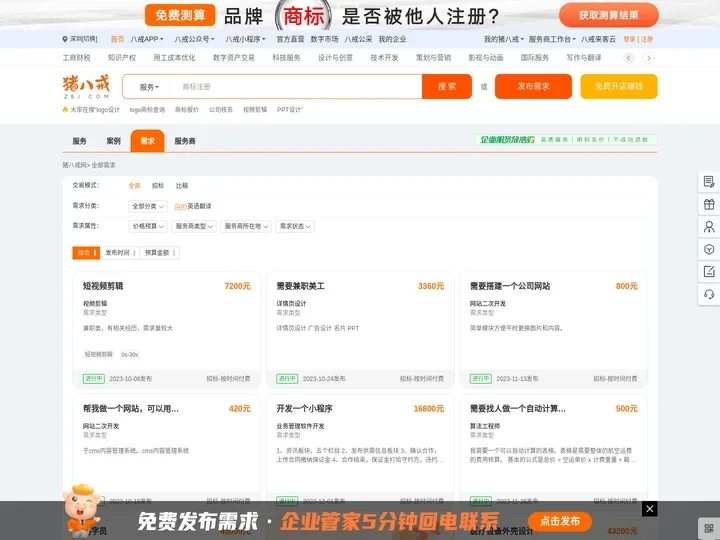
Task: Click the 八戒来客云 link
Action: pos(598,39)
